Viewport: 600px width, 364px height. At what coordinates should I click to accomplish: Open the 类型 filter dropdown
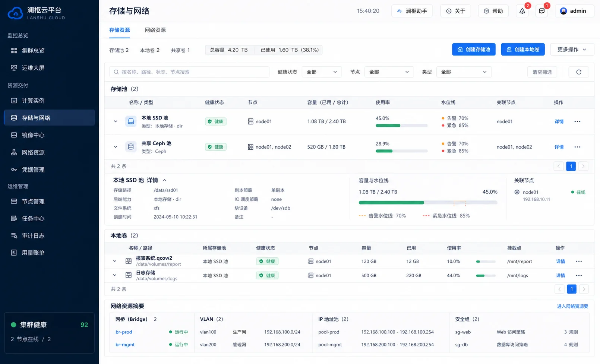464,72
